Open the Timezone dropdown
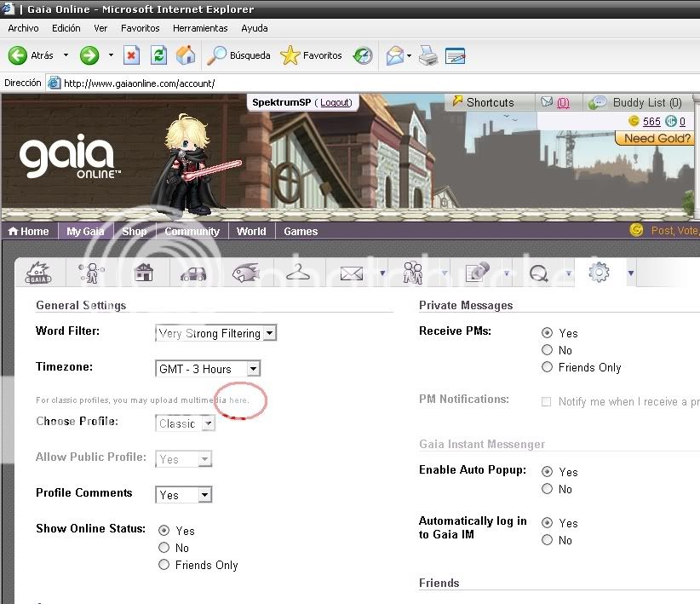Viewport: 700px width, 604px height. click(x=208, y=369)
